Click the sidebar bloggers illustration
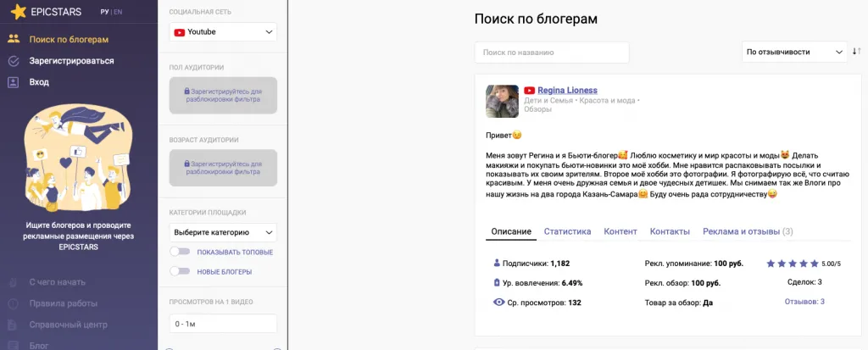This screenshot has width=868, height=350. [x=79, y=158]
